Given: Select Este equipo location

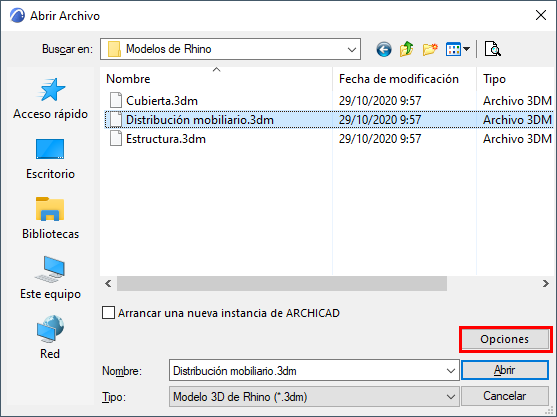Looking at the screenshot, I should (50, 278).
